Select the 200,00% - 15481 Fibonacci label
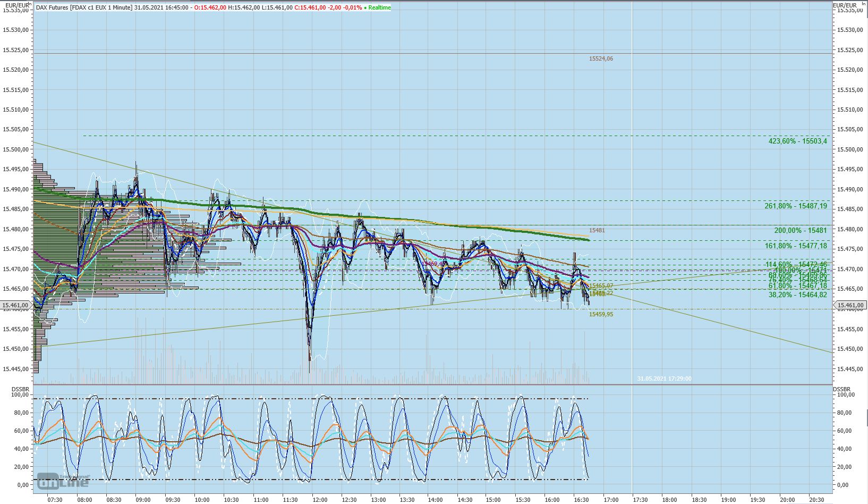 point(800,231)
